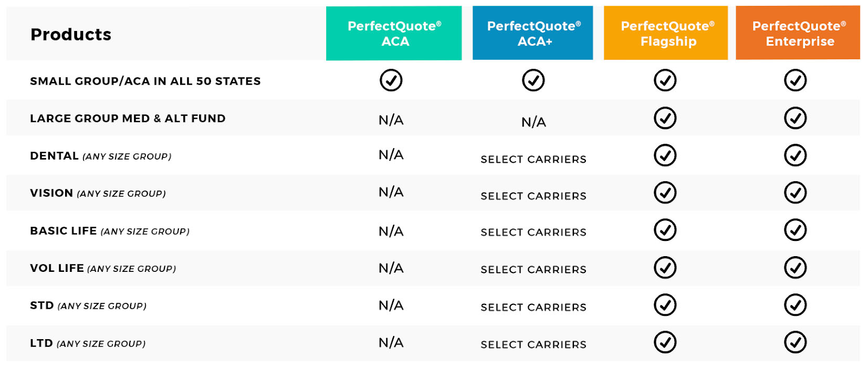Click Enterprise checkmark for Basic Life row
Viewport: 868px width, 369px height.
[795, 230]
